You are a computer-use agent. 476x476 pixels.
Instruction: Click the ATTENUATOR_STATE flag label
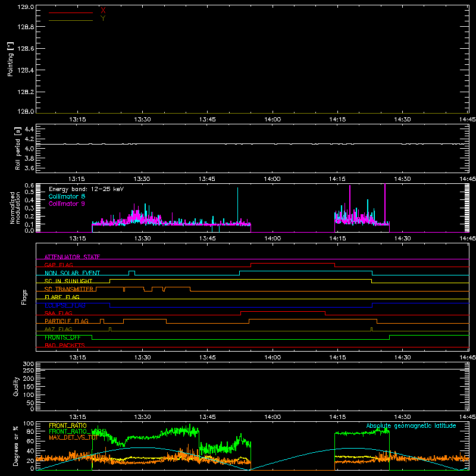tap(72, 257)
